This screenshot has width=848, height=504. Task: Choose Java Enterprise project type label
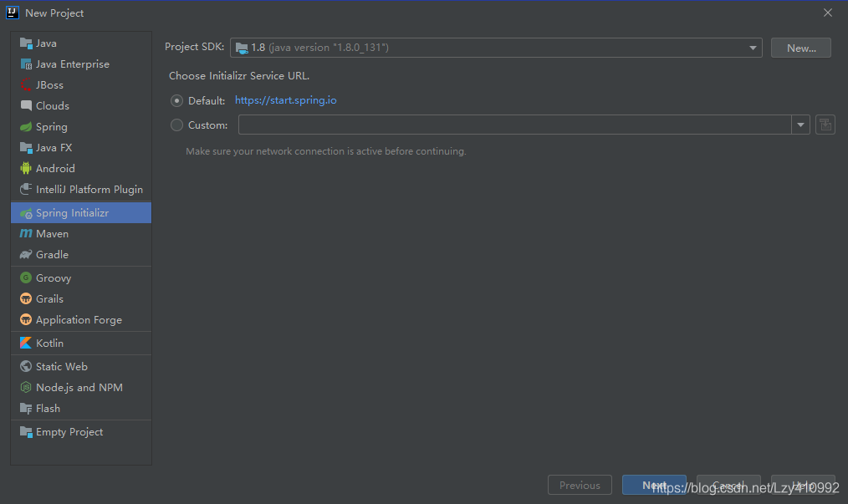point(73,64)
